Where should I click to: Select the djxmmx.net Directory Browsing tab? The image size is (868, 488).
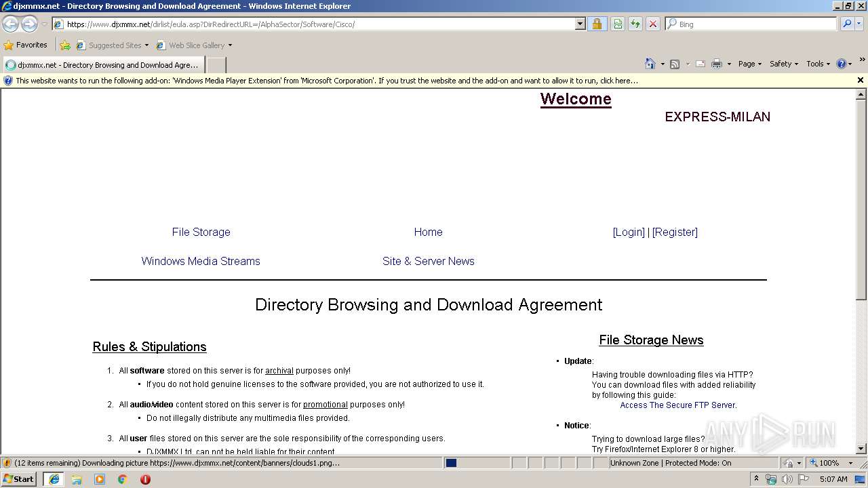[x=102, y=65]
